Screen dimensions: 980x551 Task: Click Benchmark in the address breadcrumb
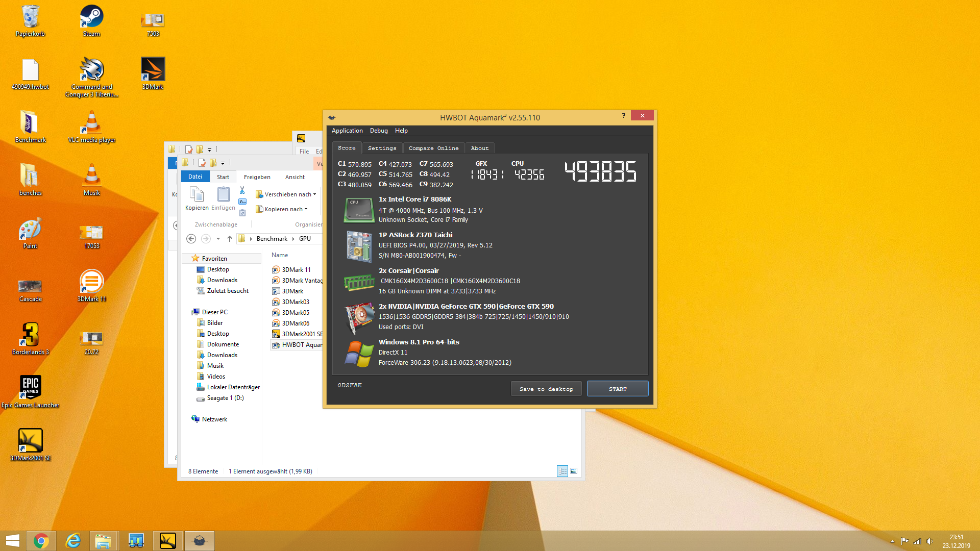pos(272,239)
